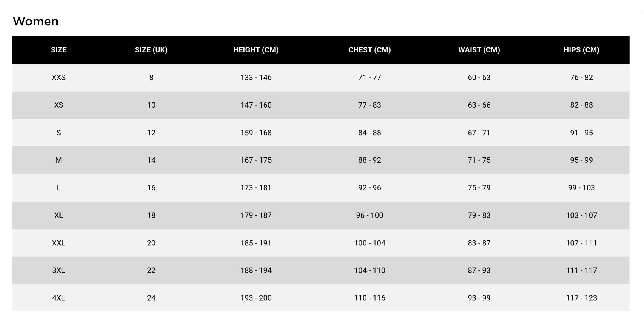Click the Women heading
Screen dimensions: 644x322
click(36, 21)
